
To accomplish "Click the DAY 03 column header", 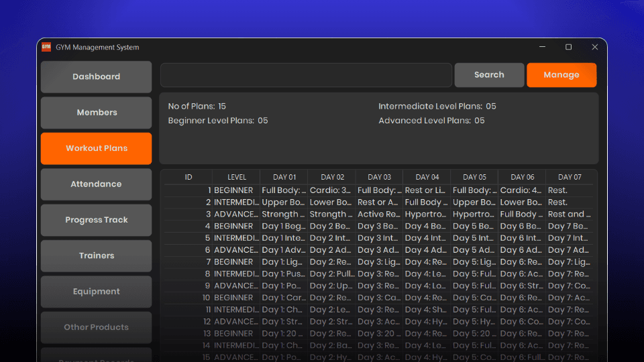I will pyautogui.click(x=379, y=177).
